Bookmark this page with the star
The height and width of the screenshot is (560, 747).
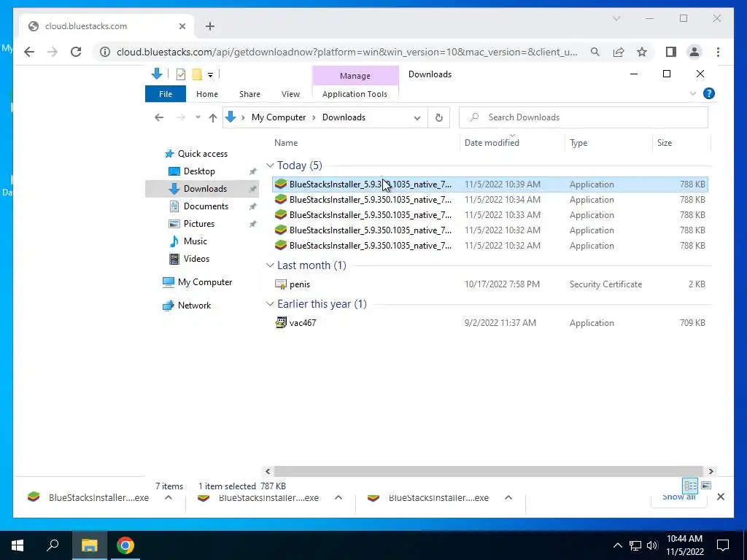tap(642, 52)
